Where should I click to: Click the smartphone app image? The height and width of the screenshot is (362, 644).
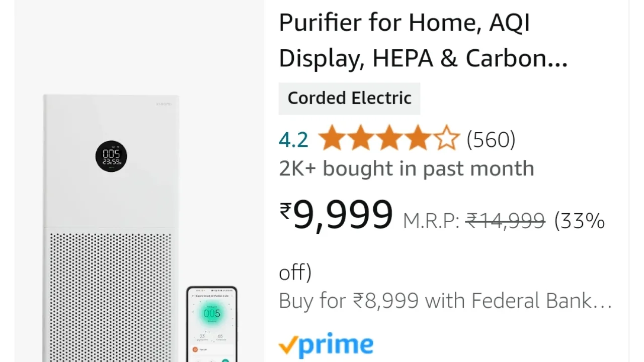tap(212, 324)
